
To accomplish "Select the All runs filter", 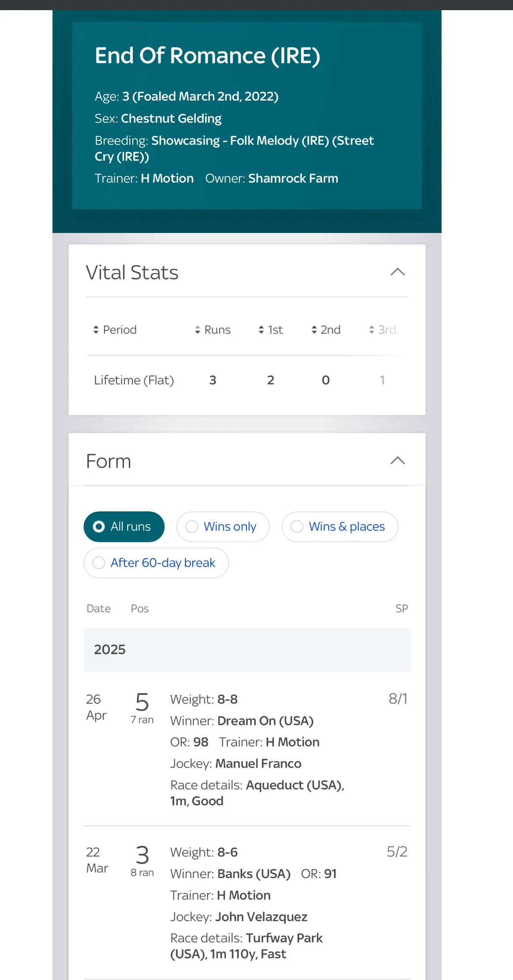I will click(x=124, y=526).
